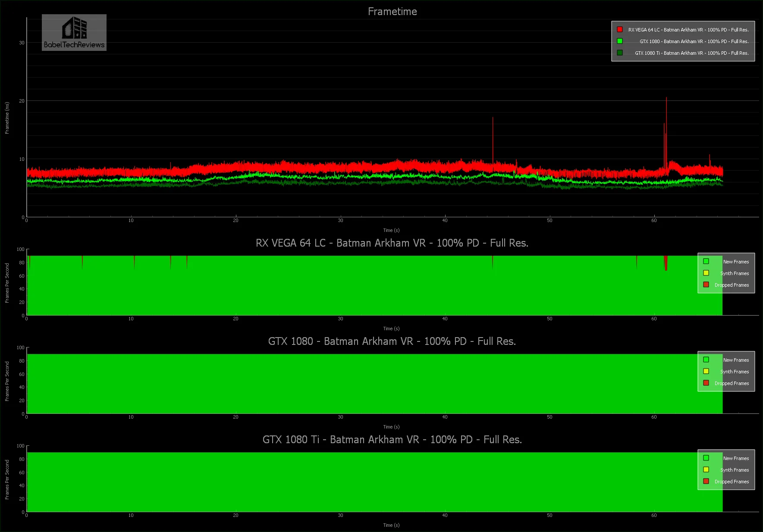Click the dropped-frame marker near 58 seconds in RX VEGA chart
Image resolution: width=763 pixels, height=532 pixels.
tap(637, 262)
